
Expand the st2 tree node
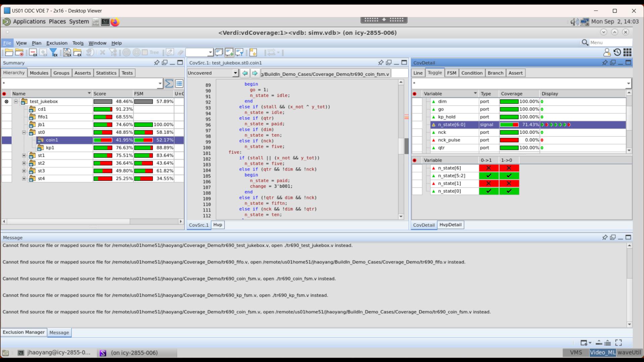tap(24, 163)
